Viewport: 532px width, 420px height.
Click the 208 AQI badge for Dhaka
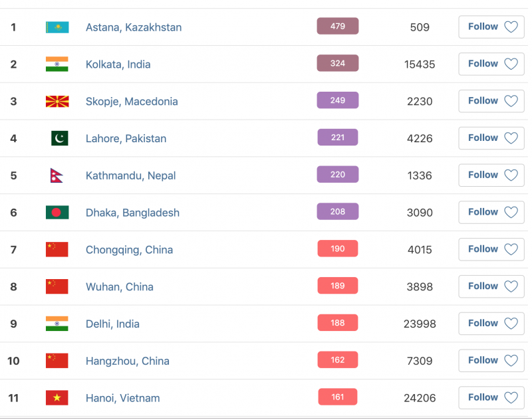tap(337, 212)
